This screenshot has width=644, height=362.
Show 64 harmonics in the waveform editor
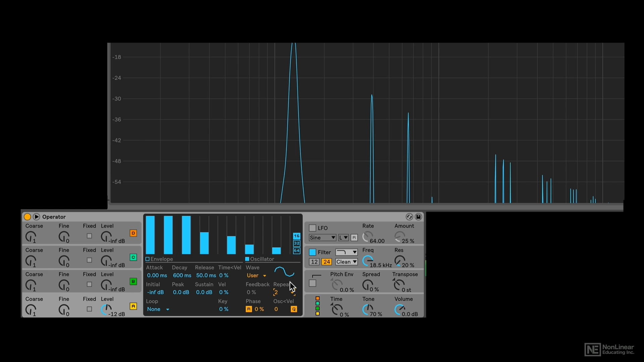coord(297,251)
